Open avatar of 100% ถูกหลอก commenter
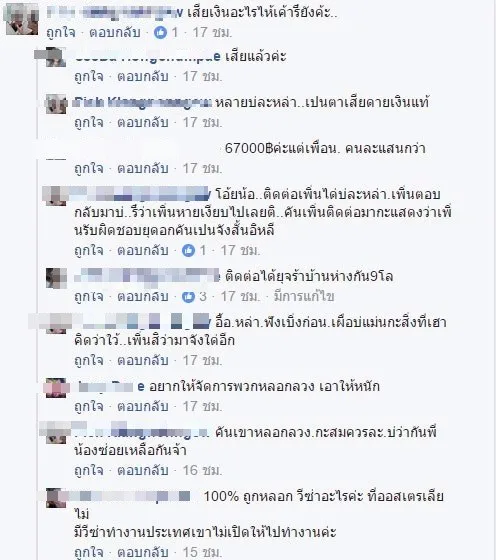496x560 pixels. coord(56,498)
